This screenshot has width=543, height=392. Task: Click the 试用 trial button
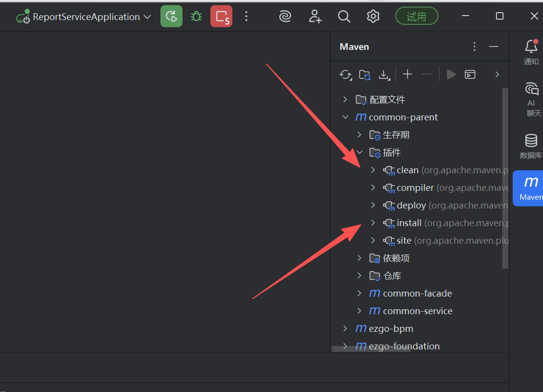417,16
